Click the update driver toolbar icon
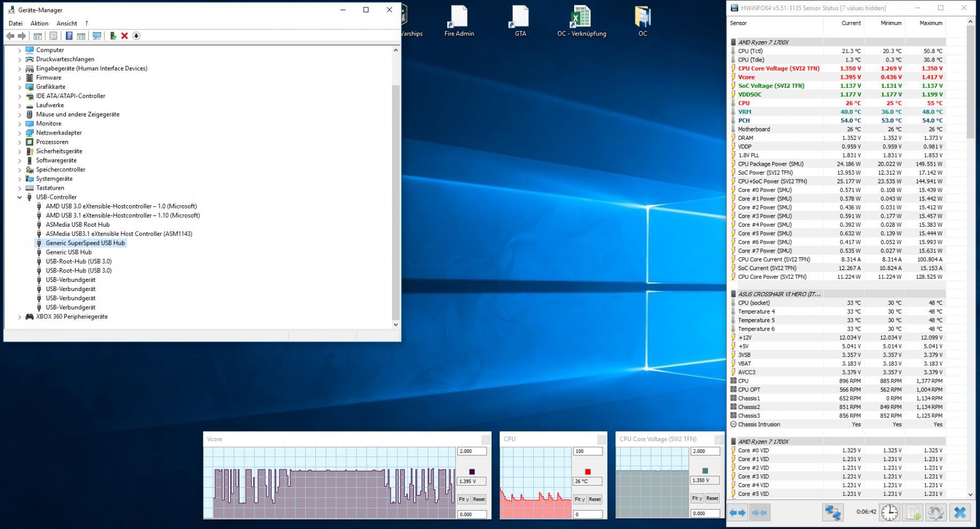 tap(113, 36)
